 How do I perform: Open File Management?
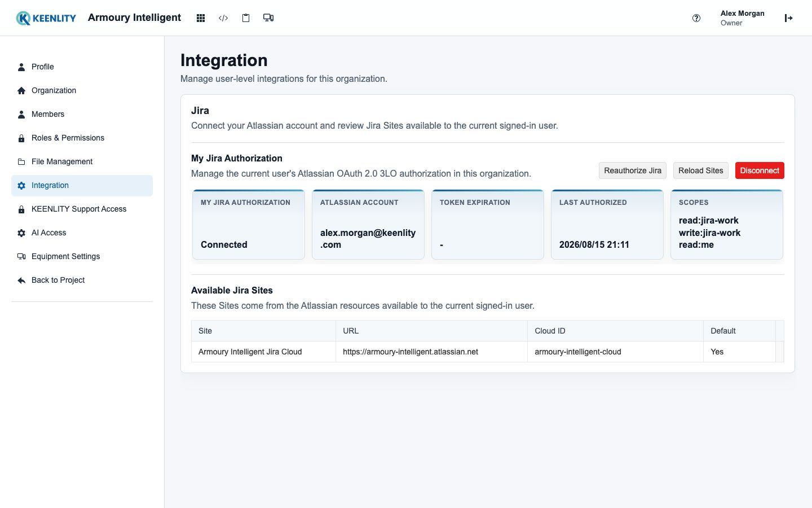82,161
